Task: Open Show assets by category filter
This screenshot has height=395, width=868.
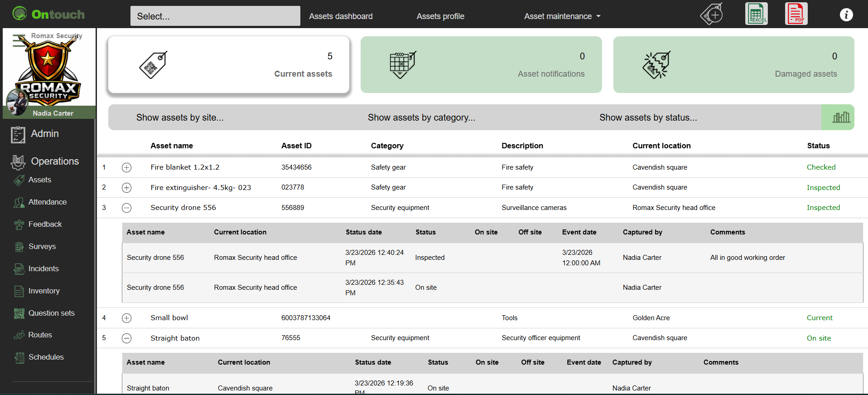Action: pyautogui.click(x=421, y=117)
